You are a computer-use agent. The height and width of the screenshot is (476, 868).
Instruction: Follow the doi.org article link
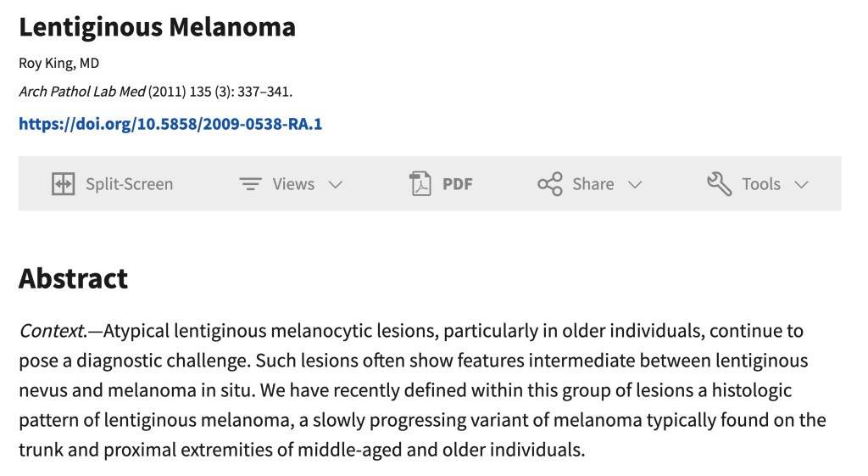coord(170,124)
